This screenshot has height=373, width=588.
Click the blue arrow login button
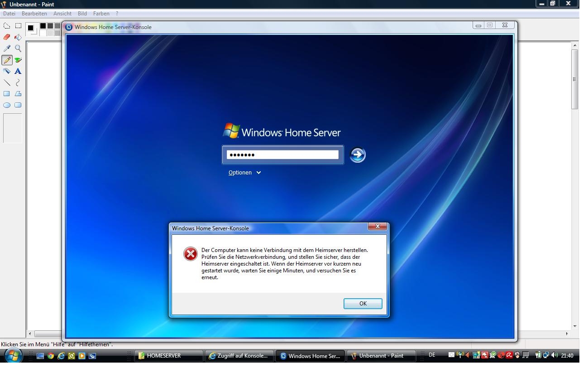point(358,155)
